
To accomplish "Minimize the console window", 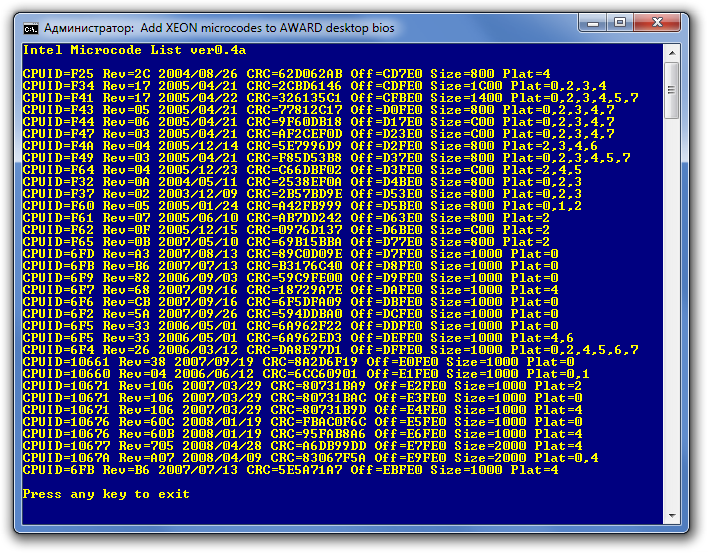I will coord(593,23).
